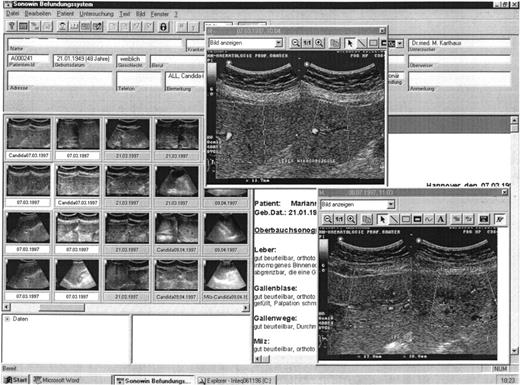Click the patient portrait icon in main toolbar
Viewport: 520px width, 385px height.
62,26
